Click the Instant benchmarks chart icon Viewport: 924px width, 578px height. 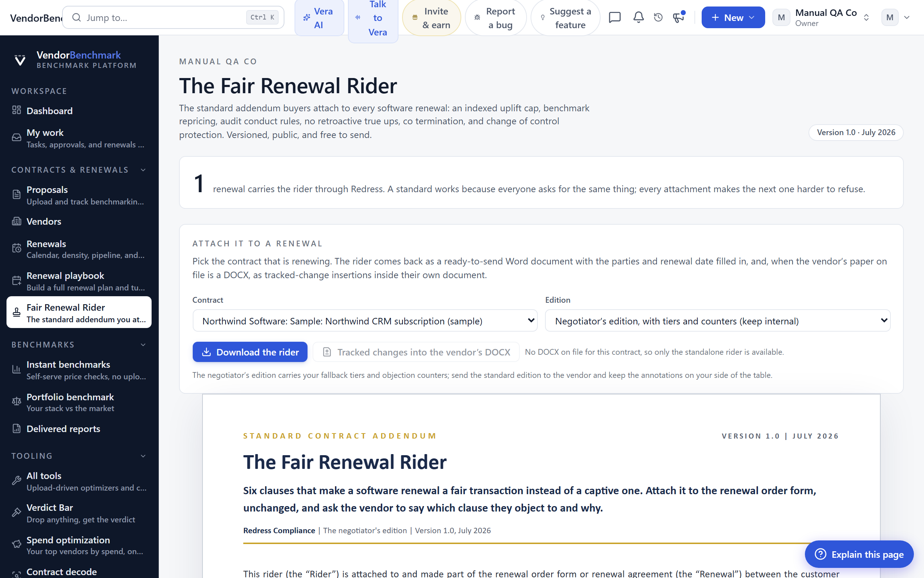pyautogui.click(x=16, y=370)
